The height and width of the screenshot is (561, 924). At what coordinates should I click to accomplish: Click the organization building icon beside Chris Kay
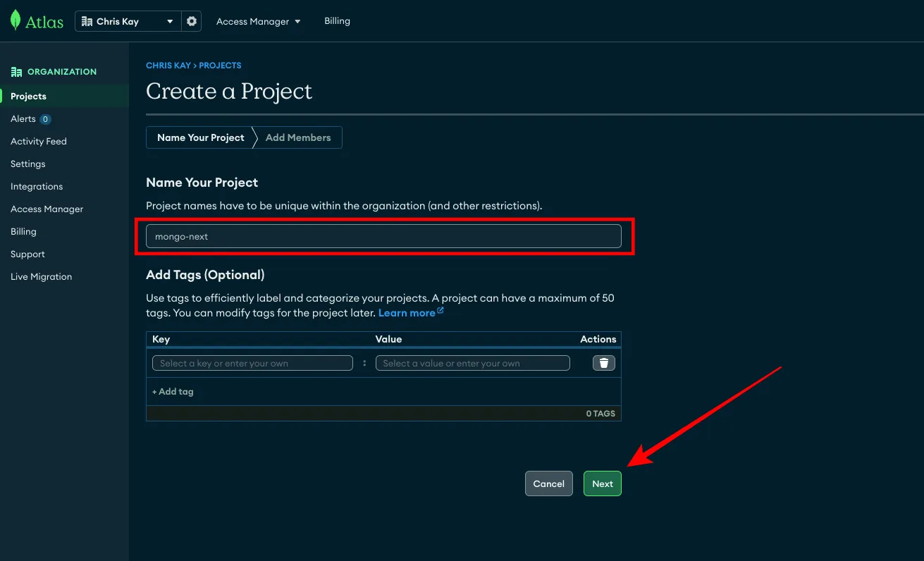(x=87, y=21)
